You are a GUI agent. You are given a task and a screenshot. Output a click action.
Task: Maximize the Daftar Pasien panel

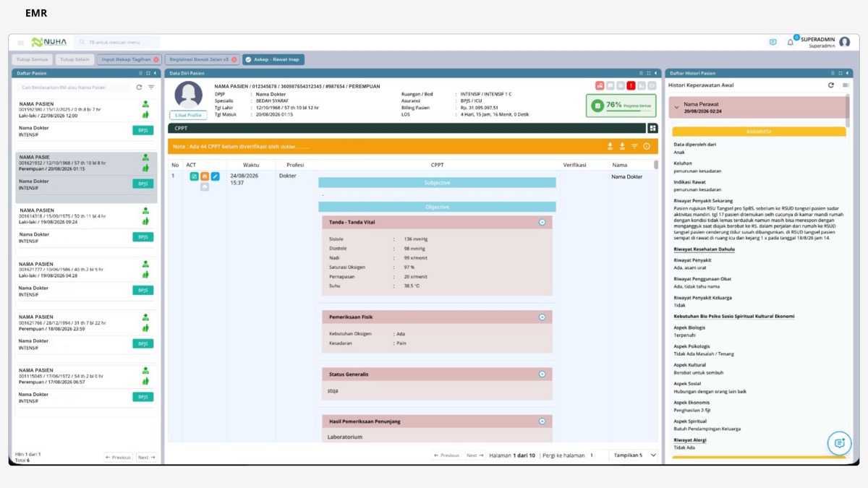click(x=148, y=73)
